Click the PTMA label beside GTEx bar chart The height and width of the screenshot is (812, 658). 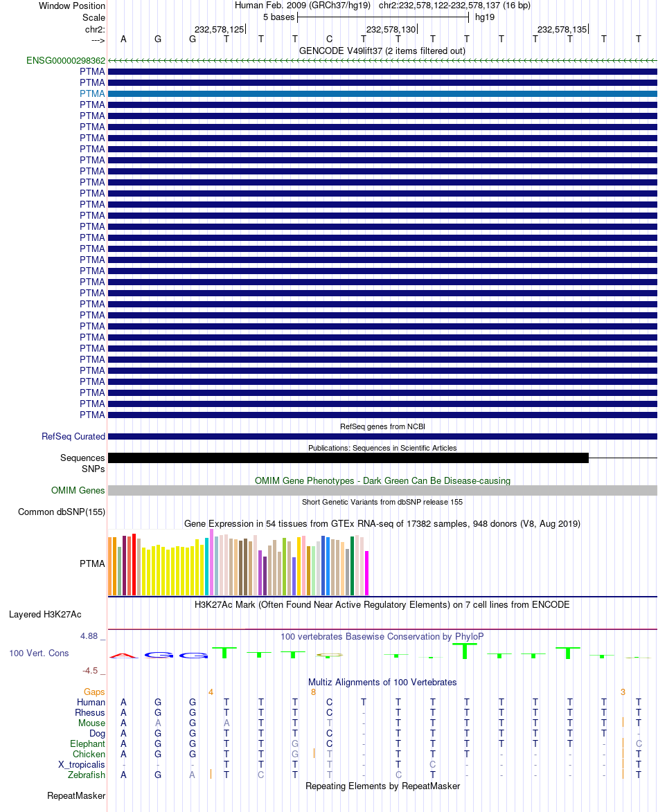click(92, 563)
